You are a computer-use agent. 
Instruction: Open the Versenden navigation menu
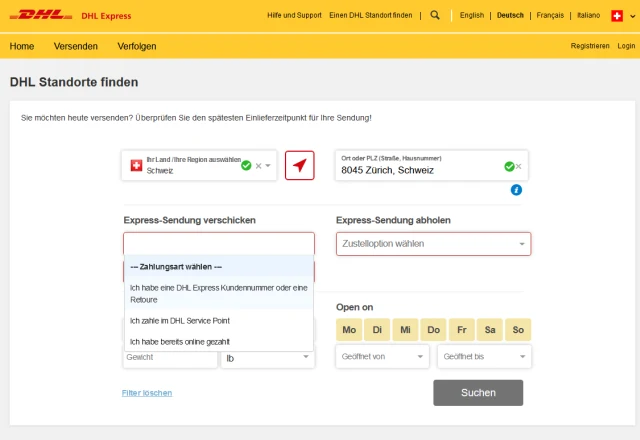click(75, 46)
